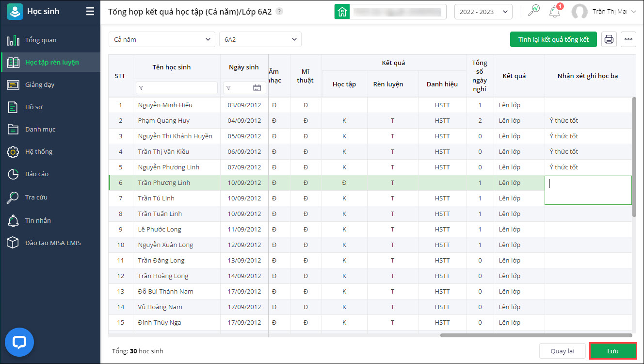
Task: Click the Lưu save button
Action: pyautogui.click(x=612, y=351)
